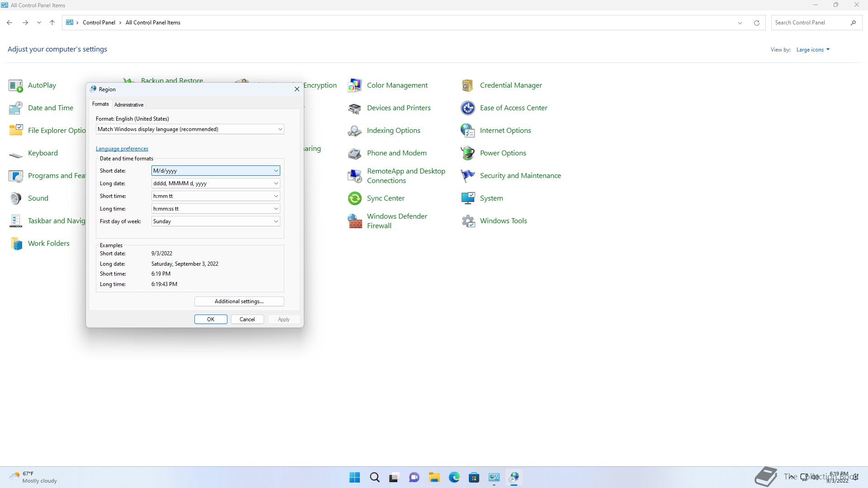
Task: Open Chat from the taskbar
Action: coord(415,477)
